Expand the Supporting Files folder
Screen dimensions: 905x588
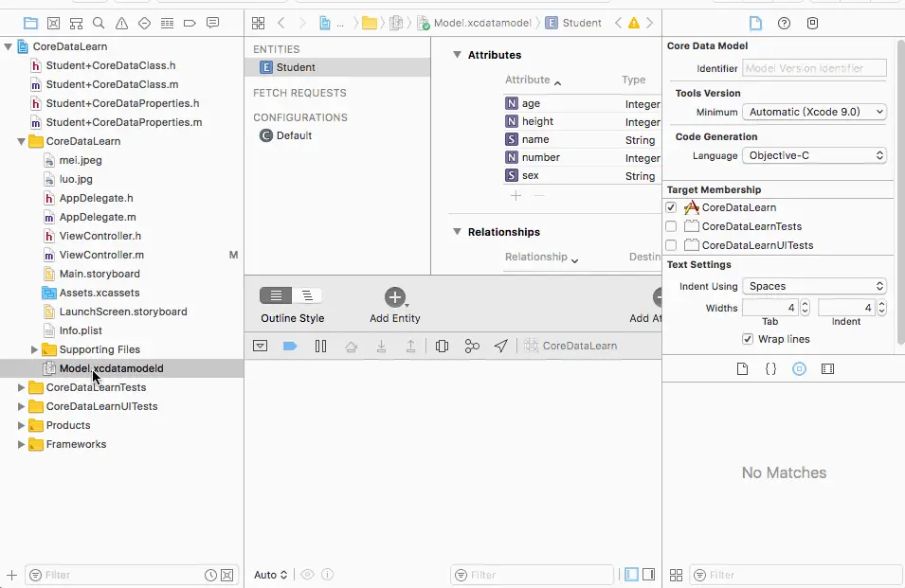(x=34, y=349)
